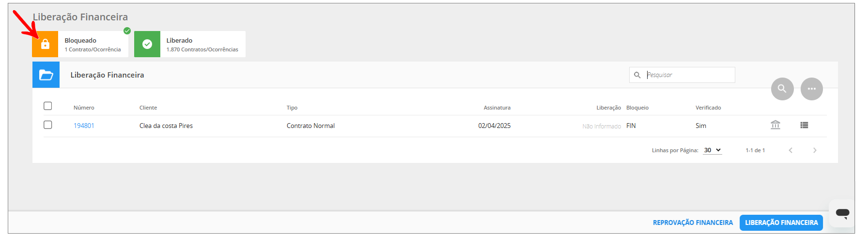Open the round three-dots more options button
This screenshot has height=239, width=868.
(x=812, y=89)
